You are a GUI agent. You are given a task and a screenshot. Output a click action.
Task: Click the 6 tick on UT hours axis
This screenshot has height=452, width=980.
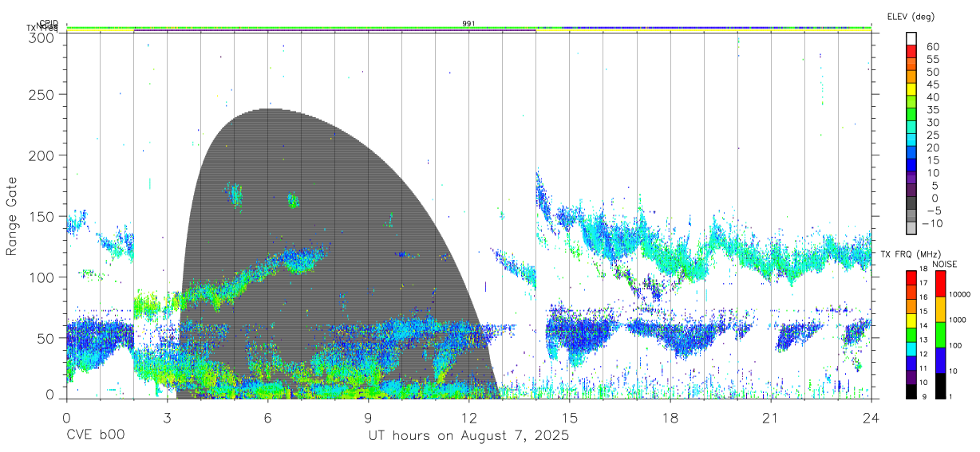point(267,417)
